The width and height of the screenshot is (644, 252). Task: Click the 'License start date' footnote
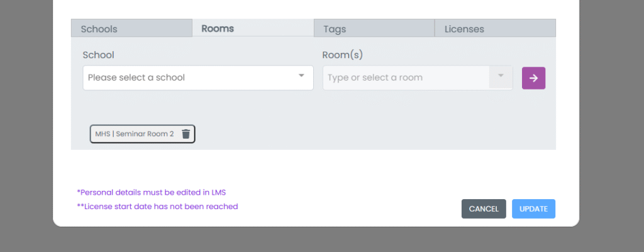click(x=157, y=206)
